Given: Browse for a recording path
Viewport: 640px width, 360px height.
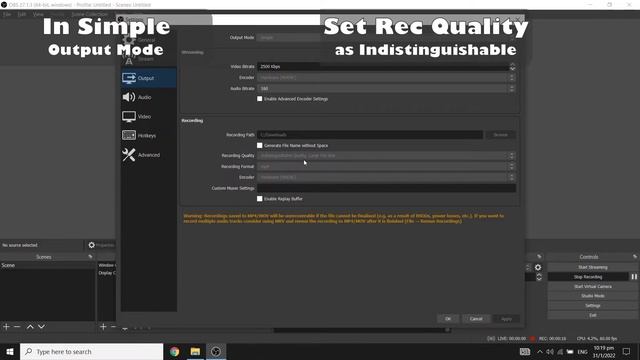Looking at the screenshot, I should coord(500,135).
